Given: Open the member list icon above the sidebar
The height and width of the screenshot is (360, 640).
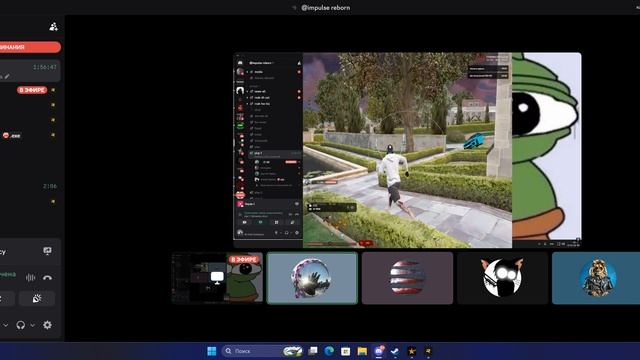Looking at the screenshot, I should 53,27.
